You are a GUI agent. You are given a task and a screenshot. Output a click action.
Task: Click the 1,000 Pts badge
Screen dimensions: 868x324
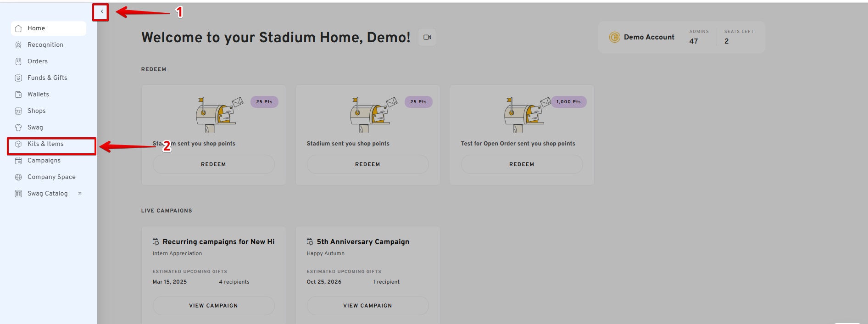[x=568, y=102]
